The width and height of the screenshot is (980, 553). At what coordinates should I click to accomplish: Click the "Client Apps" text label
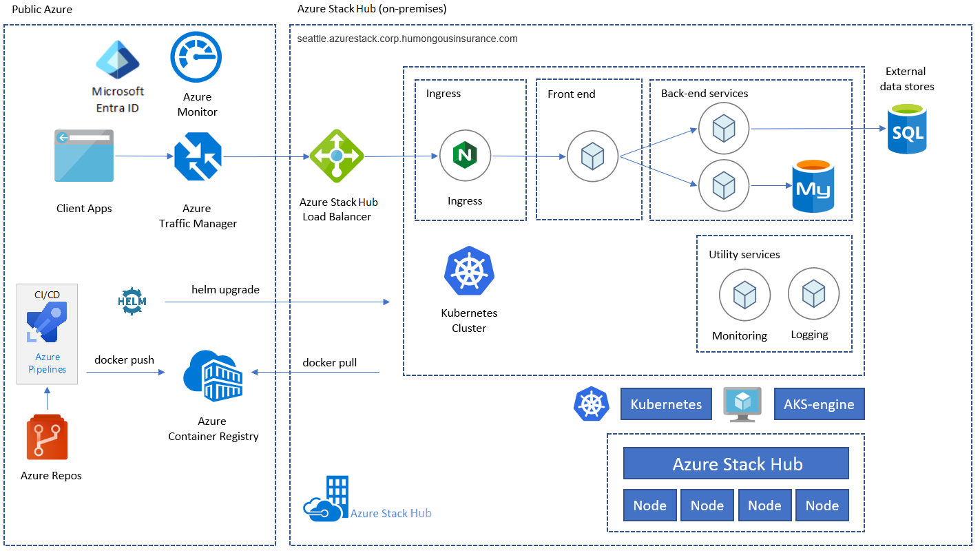84,208
